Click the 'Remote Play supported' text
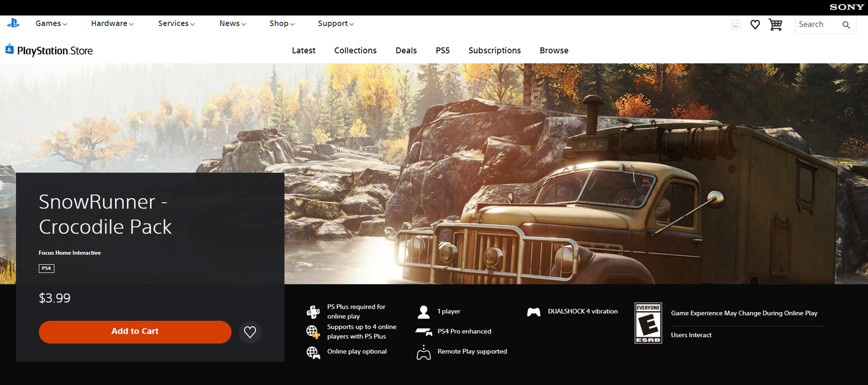 pyautogui.click(x=472, y=351)
